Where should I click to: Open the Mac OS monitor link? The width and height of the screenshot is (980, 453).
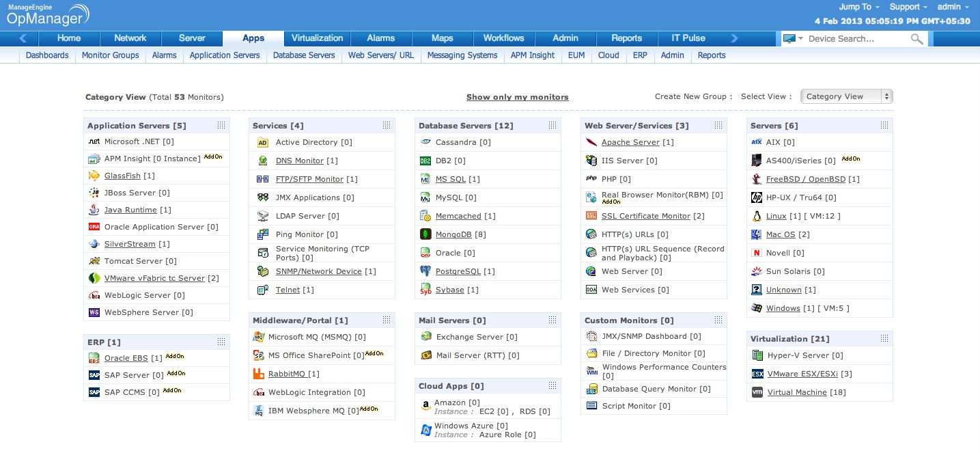[781, 234]
